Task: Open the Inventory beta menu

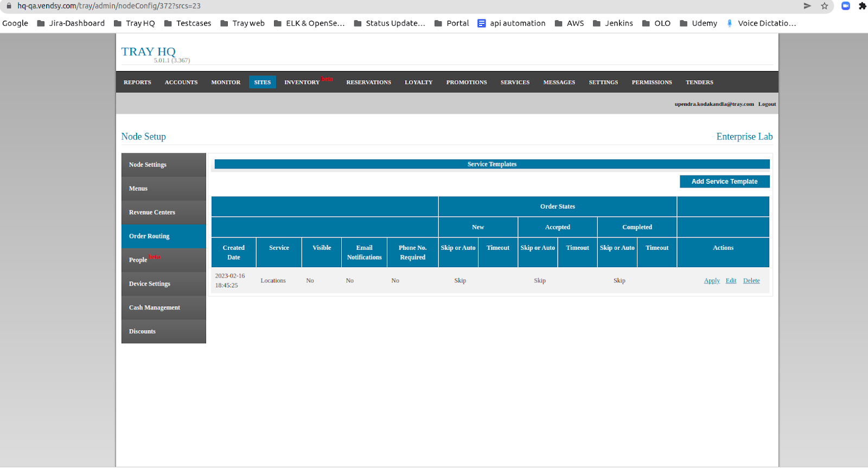Action: pos(302,82)
